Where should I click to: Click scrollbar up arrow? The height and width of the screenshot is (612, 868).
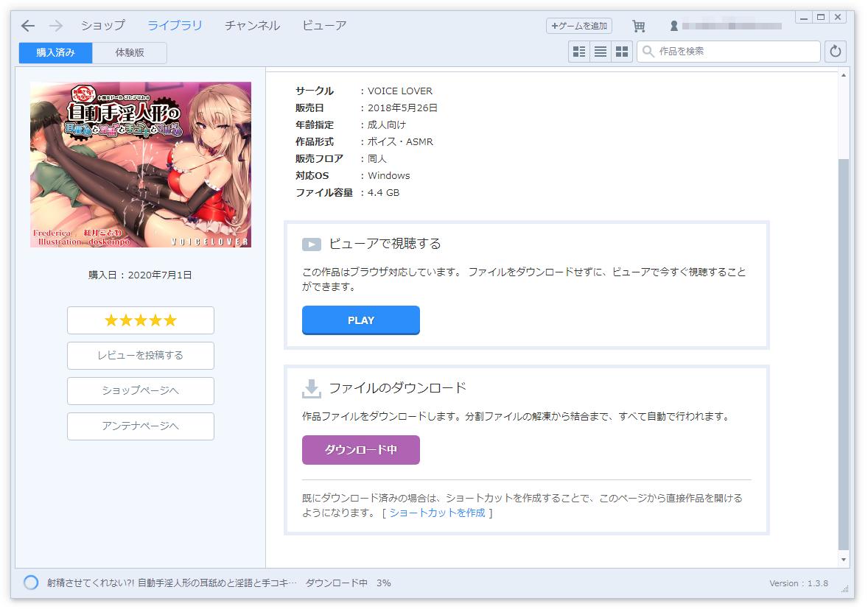(844, 75)
